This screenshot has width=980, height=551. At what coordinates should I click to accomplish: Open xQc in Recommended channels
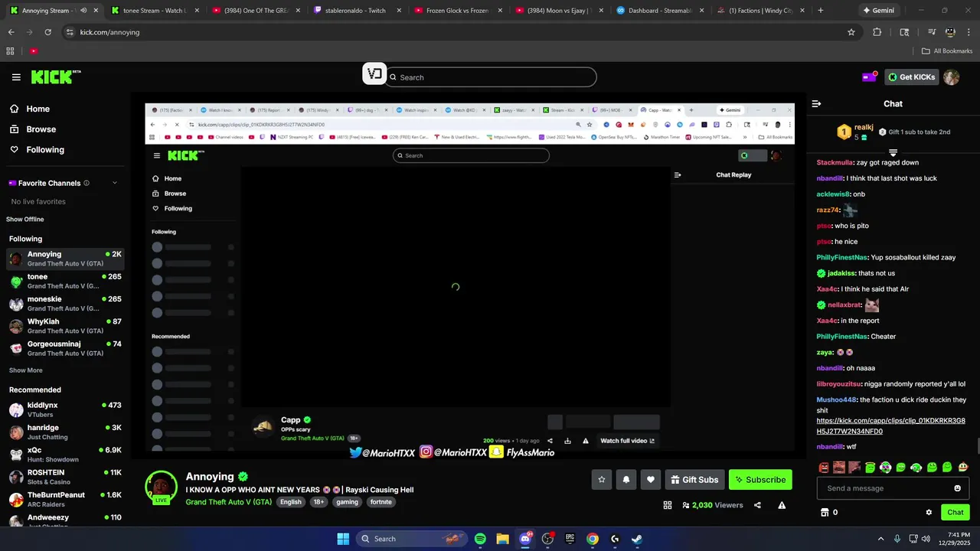coord(65,455)
